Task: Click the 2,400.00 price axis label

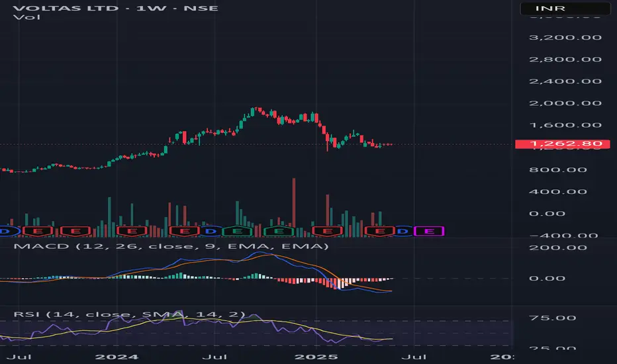Action: pyautogui.click(x=565, y=81)
